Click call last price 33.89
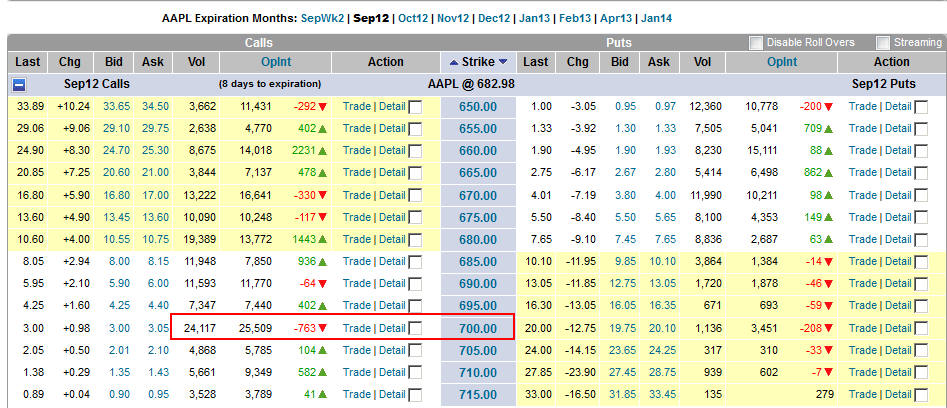Viewport: 947px width, 408px height. (x=28, y=106)
